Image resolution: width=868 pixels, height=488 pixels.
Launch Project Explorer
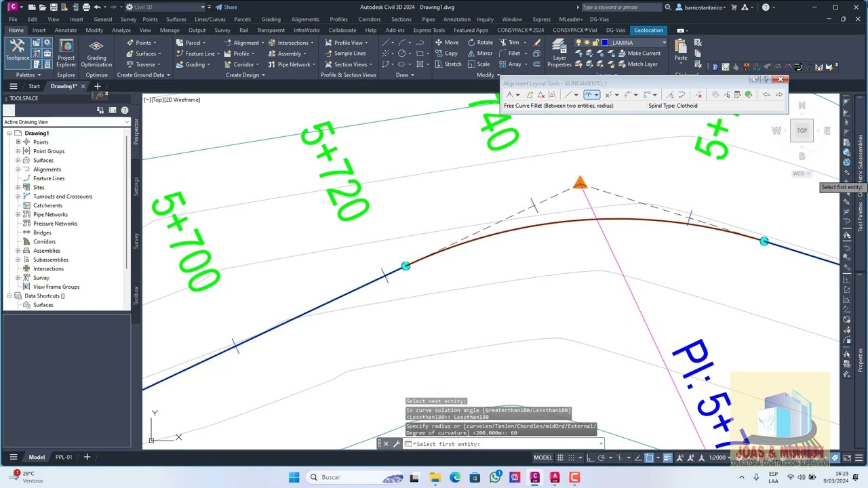66,54
